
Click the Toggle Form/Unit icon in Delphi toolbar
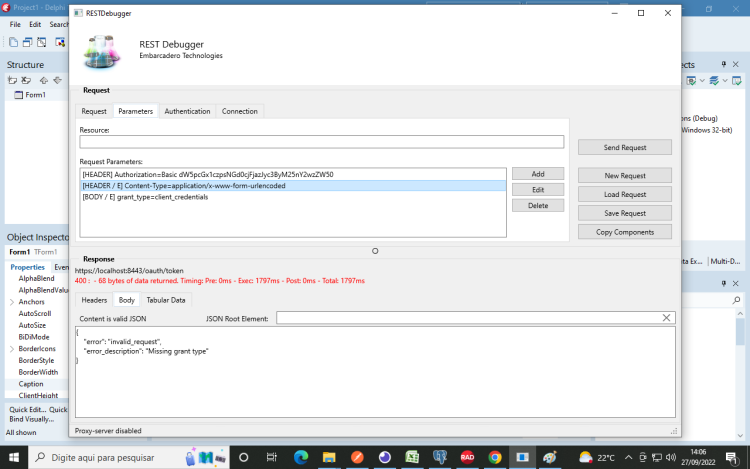tap(42, 42)
